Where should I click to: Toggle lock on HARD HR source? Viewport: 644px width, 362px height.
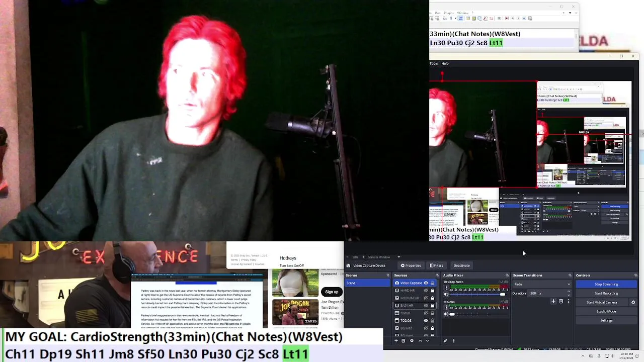click(432, 290)
